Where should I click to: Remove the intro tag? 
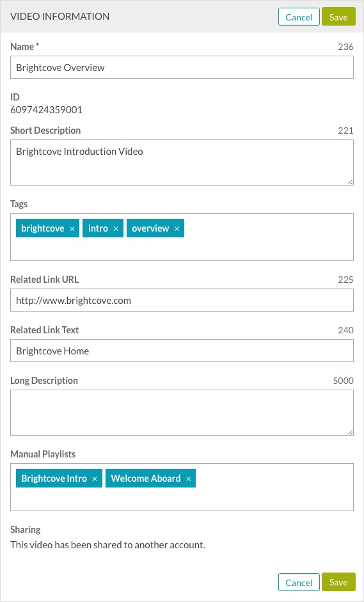(x=116, y=228)
